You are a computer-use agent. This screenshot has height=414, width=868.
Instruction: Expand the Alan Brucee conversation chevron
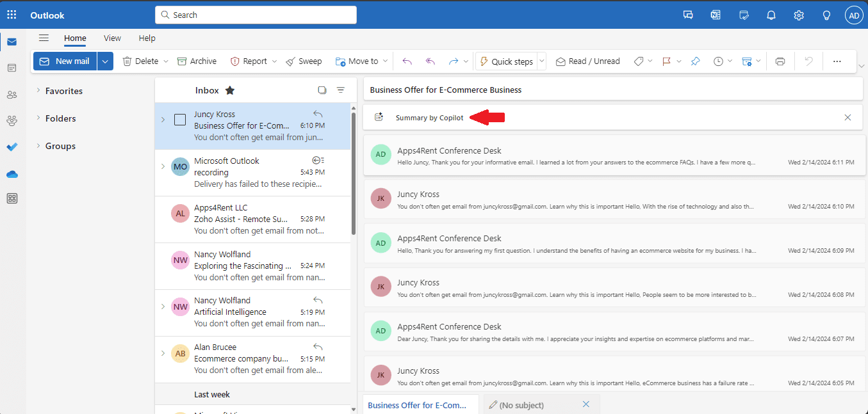tap(163, 353)
